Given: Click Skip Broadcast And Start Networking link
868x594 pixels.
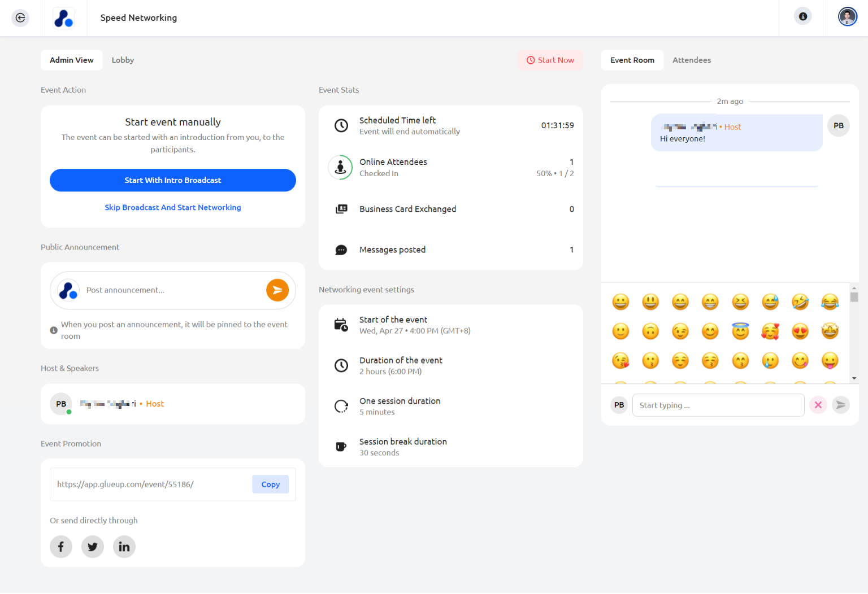Looking at the screenshot, I should click(173, 208).
